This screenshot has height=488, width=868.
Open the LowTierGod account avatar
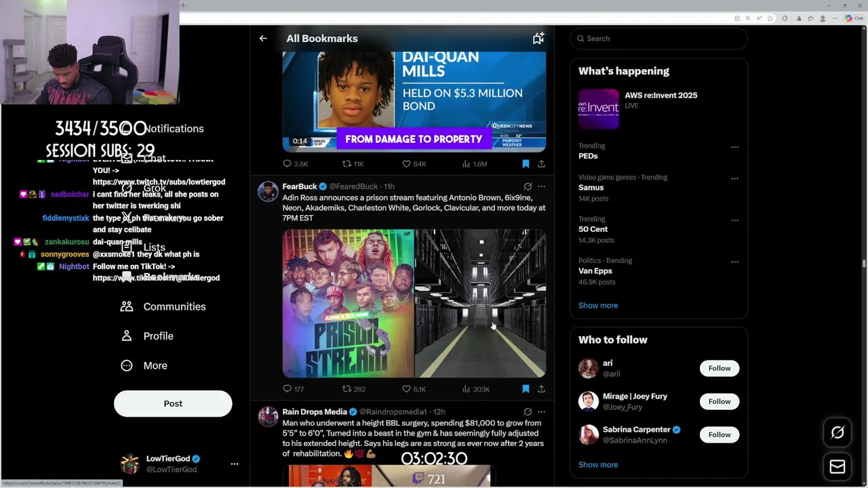click(130, 464)
